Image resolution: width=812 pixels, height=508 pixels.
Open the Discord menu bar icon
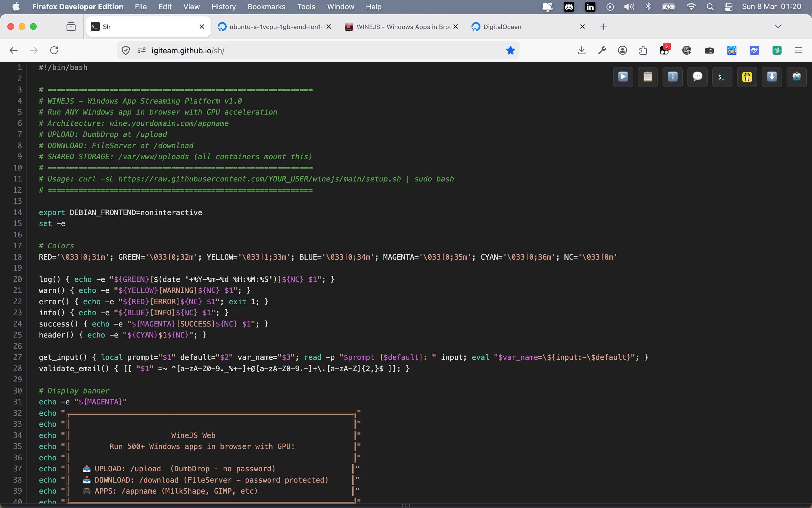tap(569, 7)
